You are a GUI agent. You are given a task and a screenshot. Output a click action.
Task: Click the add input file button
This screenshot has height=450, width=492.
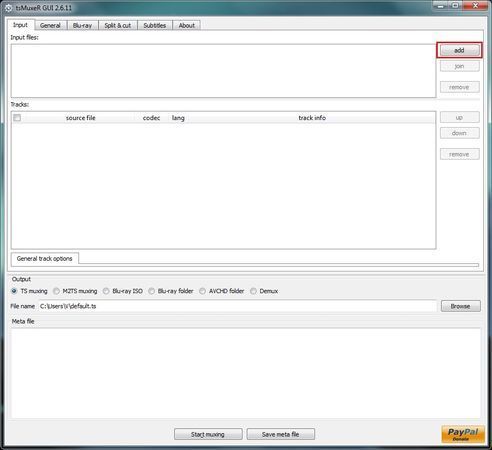459,50
